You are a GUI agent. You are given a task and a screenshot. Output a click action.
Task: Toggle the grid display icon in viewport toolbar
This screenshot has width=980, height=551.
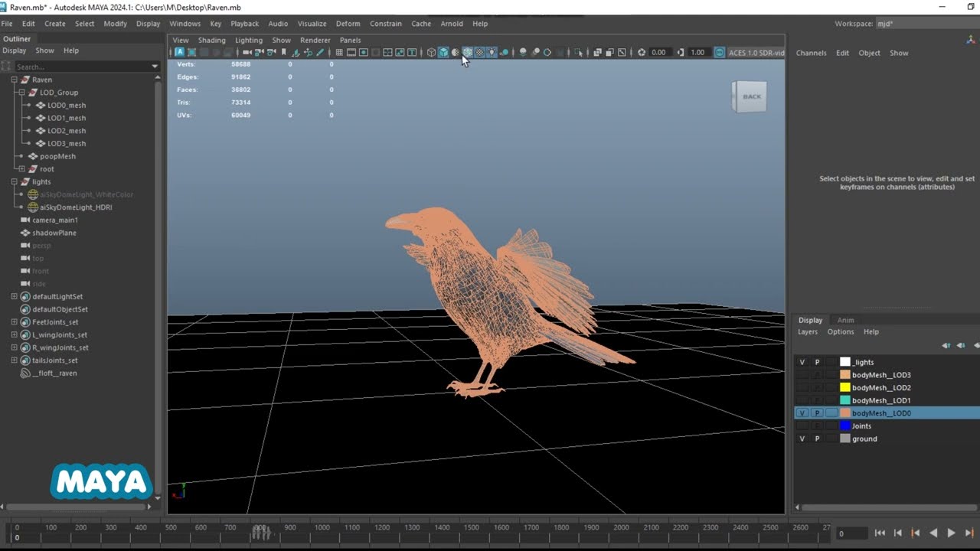[339, 53]
